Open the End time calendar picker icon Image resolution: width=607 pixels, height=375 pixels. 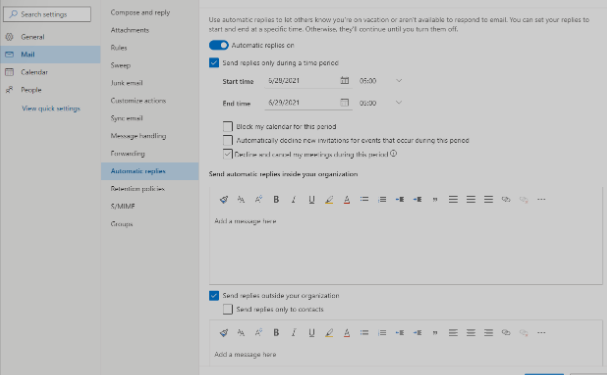345,103
